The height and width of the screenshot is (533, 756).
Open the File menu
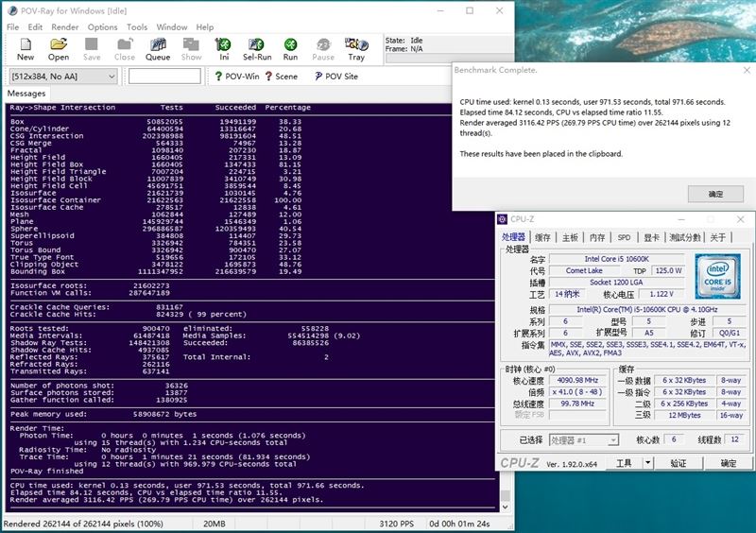tap(12, 27)
